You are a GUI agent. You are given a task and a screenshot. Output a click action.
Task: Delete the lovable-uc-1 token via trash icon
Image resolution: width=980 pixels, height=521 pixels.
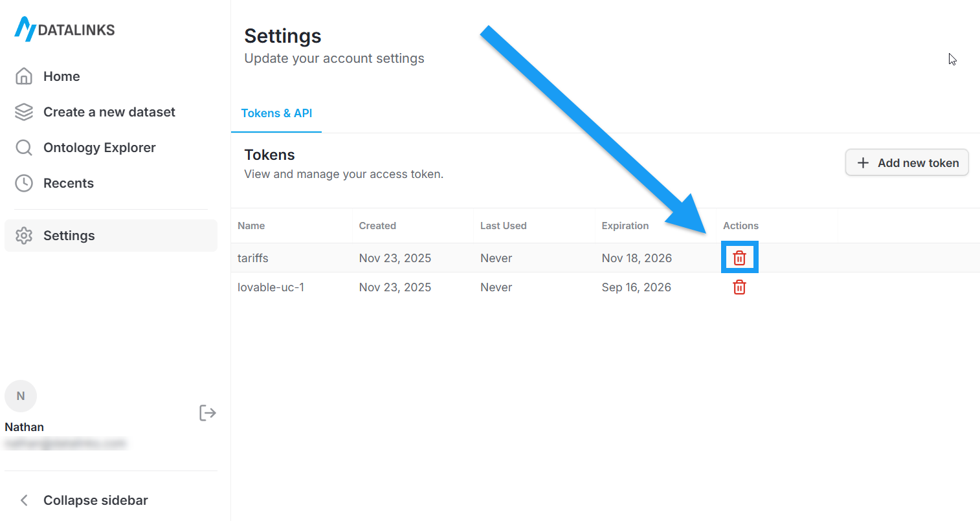pyautogui.click(x=739, y=287)
